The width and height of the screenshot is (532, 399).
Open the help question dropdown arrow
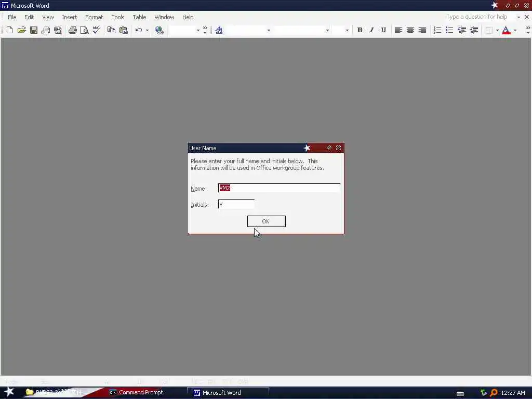[x=518, y=17]
